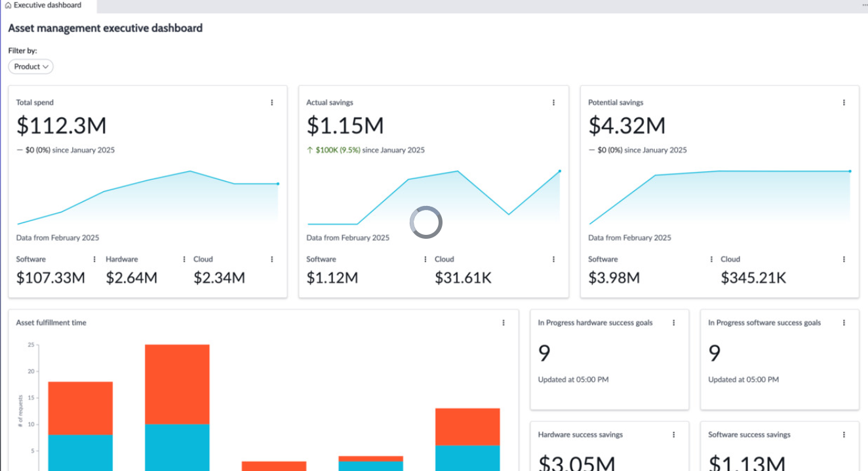Click the ellipsis at the tab bar's right end
Image resolution: width=868 pixels, height=471 pixels.
(864, 5)
